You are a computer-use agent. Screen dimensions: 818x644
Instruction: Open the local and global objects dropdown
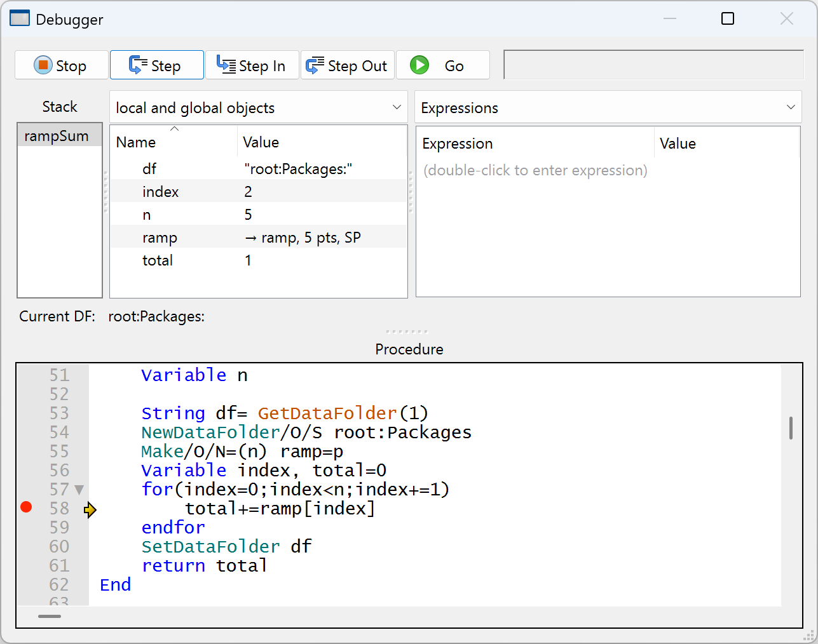258,108
